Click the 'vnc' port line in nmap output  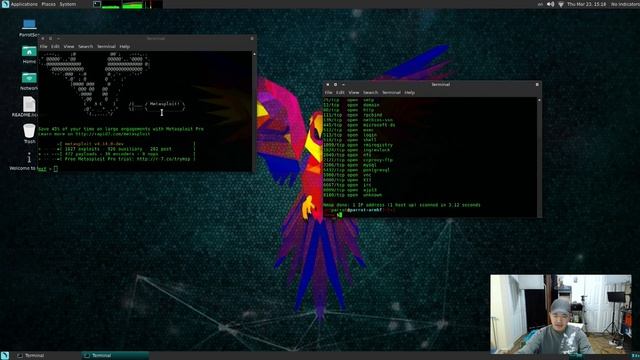347,175
